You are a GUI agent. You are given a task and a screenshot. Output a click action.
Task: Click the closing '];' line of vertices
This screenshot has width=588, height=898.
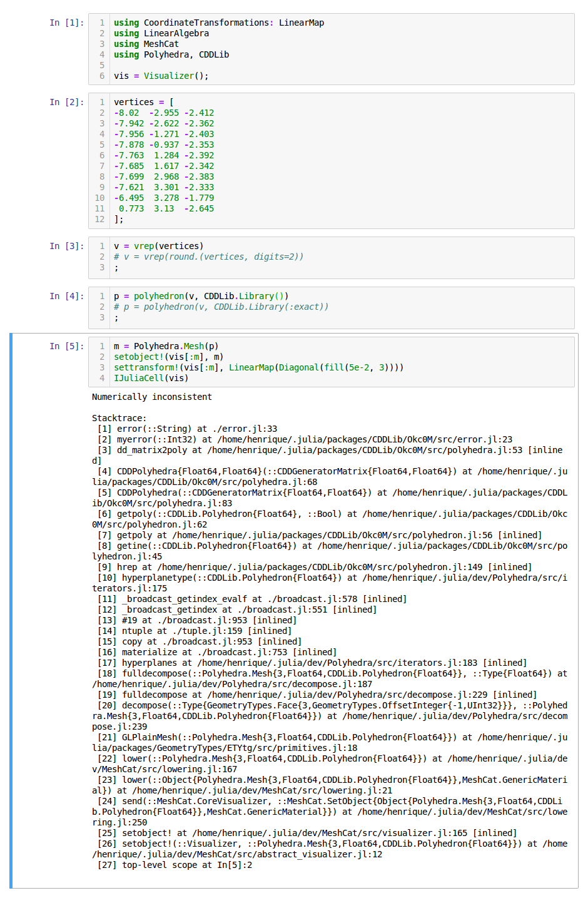click(119, 219)
